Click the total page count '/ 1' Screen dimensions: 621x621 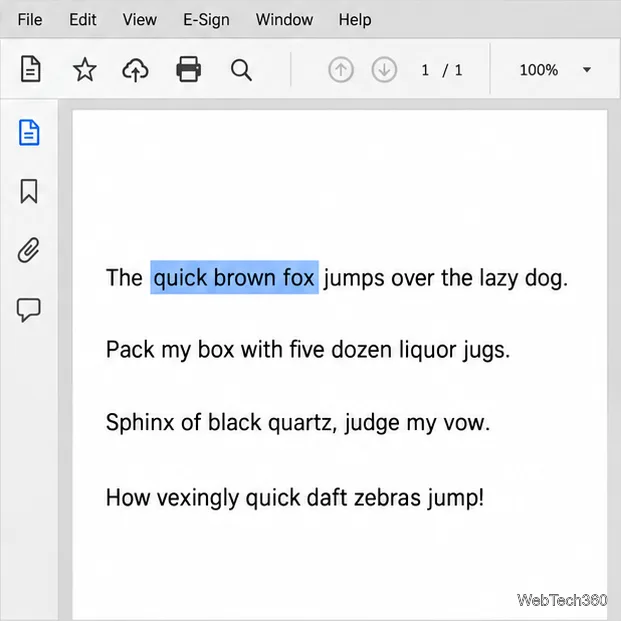(453, 70)
